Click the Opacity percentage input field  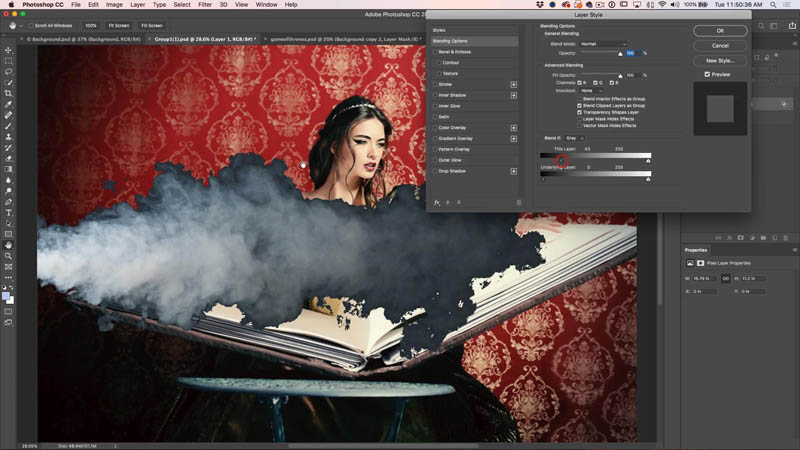pos(633,53)
